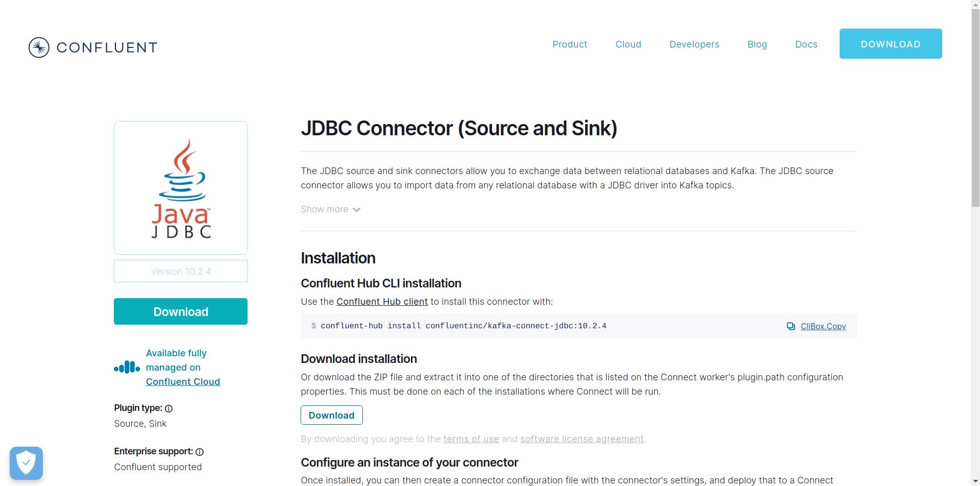This screenshot has width=980, height=486.
Task: Open the Confluent Cloud link
Action: pyautogui.click(x=183, y=382)
